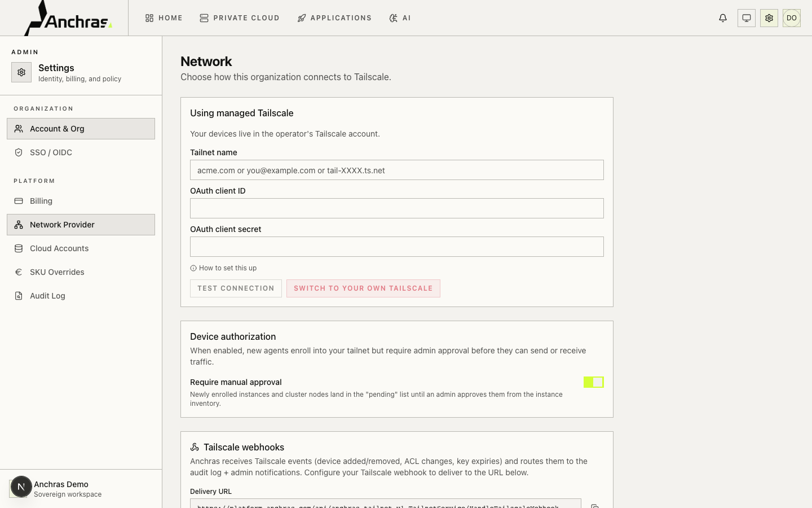
Task: Click the N workspace avatar
Action: click(21, 487)
